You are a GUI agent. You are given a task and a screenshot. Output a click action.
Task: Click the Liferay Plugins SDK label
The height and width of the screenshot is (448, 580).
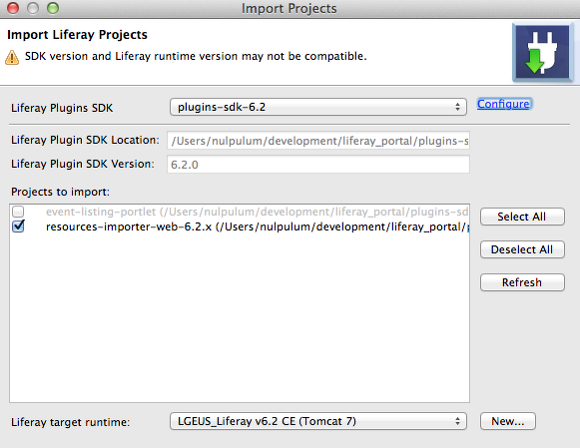[x=62, y=108]
